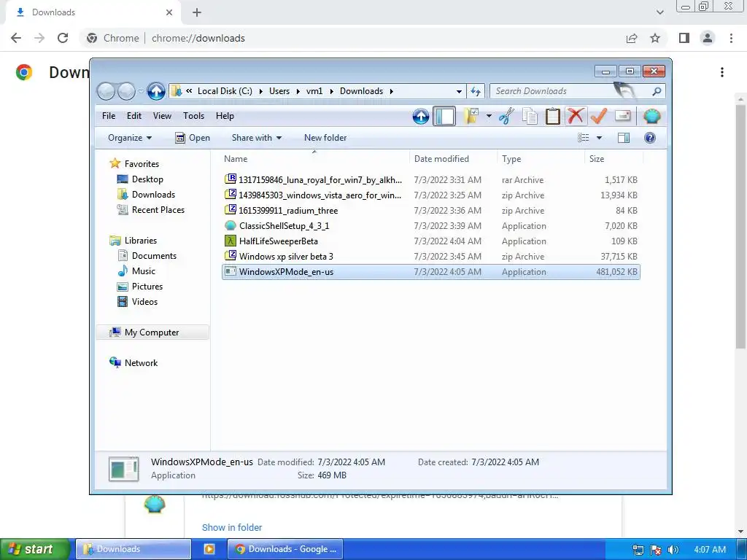Click the New folder button
Image resolution: width=747 pixels, height=560 pixels.
pos(325,138)
